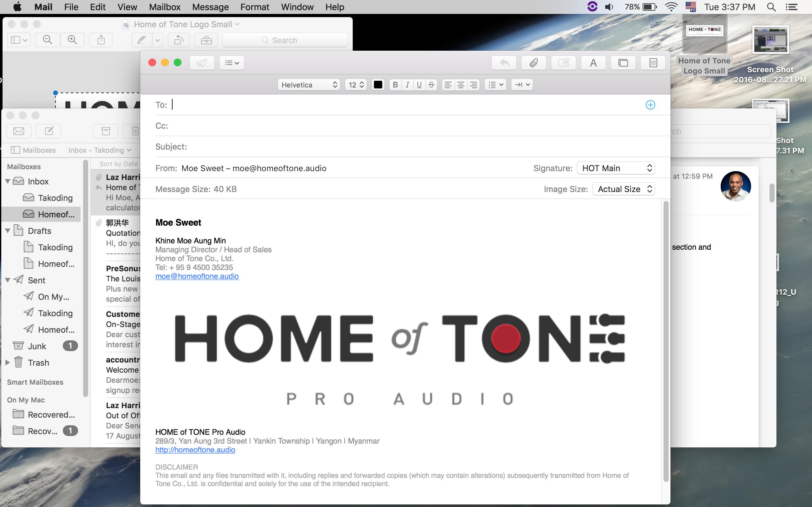Viewport: 812px width, 507px height.
Task: Compose a new message with the pencil icon
Action: pyautogui.click(x=48, y=131)
